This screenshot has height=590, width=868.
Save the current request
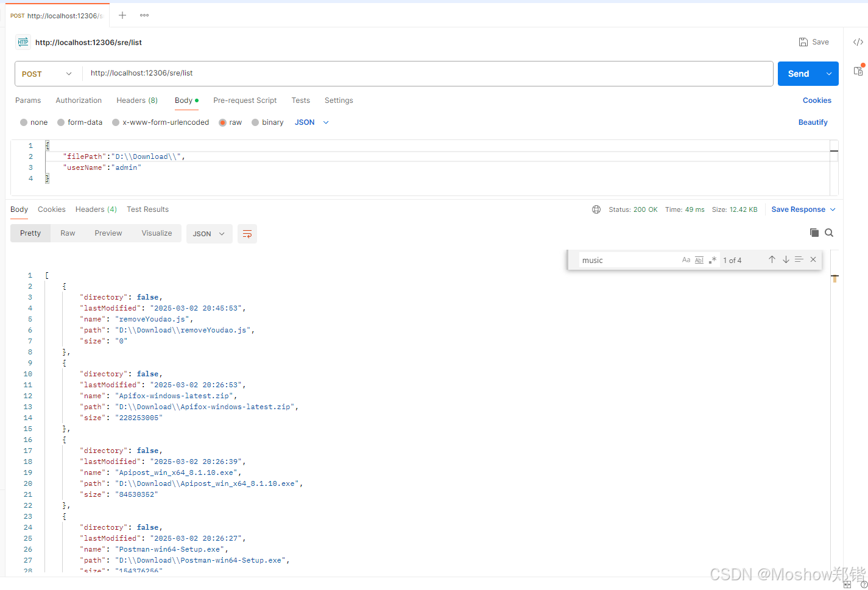pos(814,41)
